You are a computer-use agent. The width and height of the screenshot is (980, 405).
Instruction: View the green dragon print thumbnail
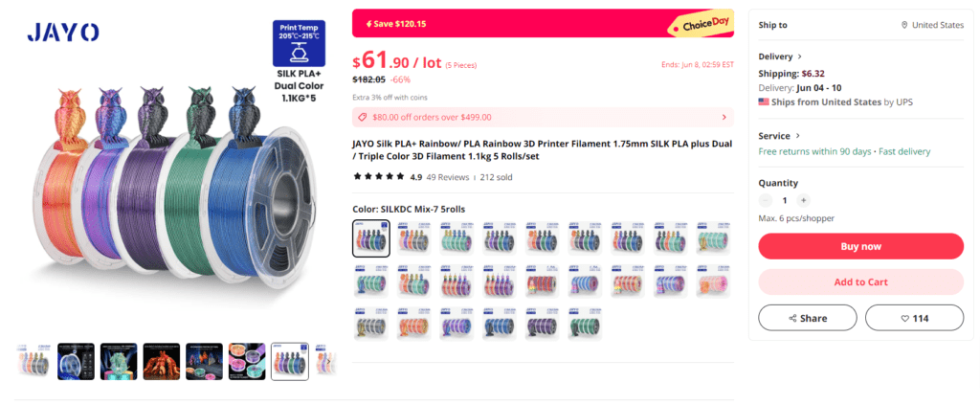[x=119, y=361]
